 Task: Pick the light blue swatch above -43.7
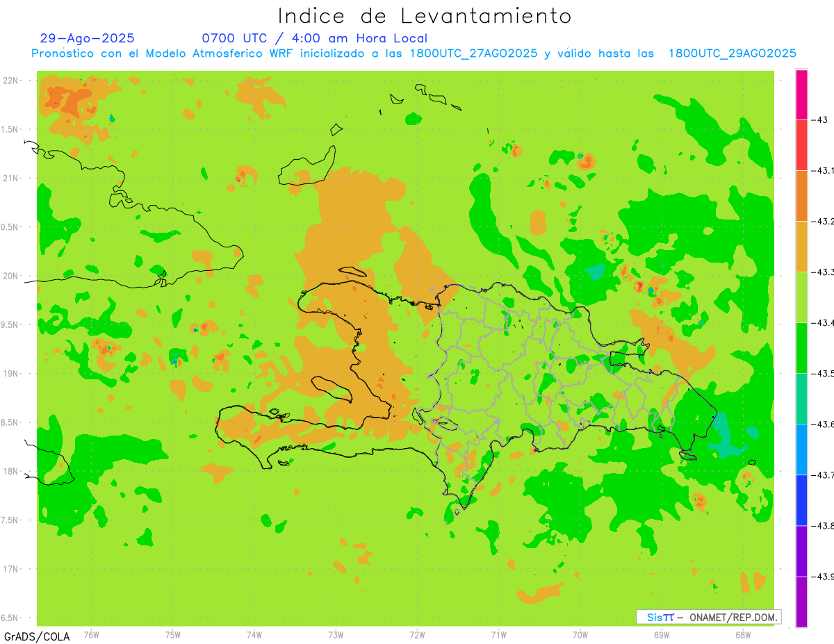click(801, 449)
